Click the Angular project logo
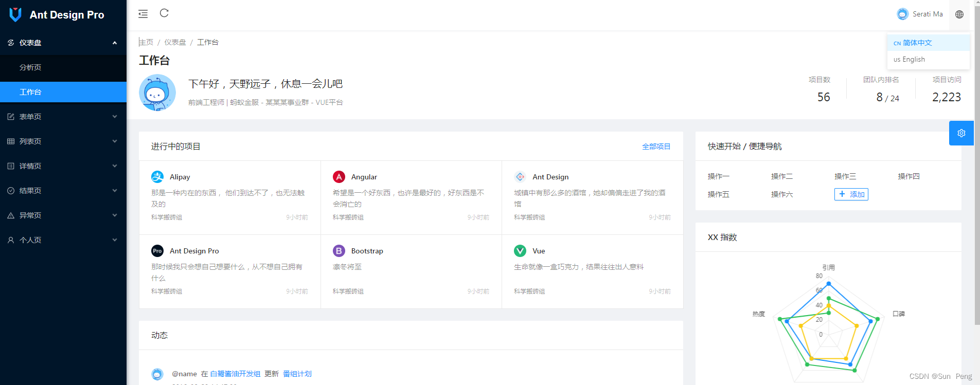 point(339,177)
